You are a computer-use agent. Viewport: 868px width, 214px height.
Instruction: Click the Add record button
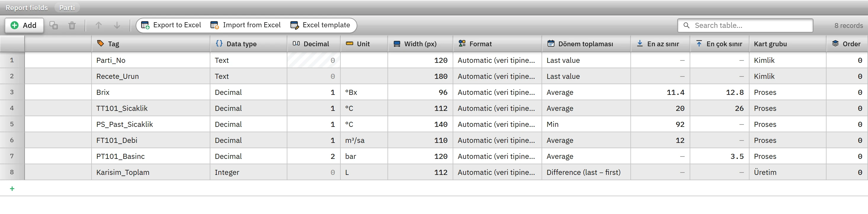[24, 25]
